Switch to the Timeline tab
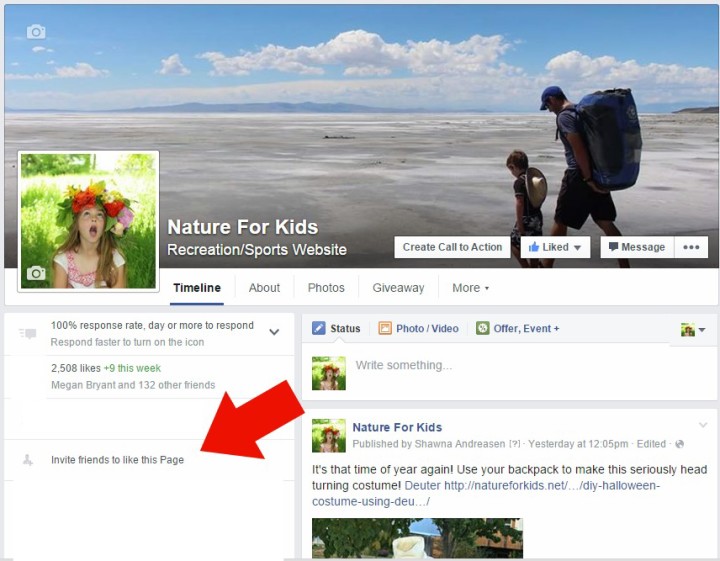Screen dimensions: 720x561 197,288
